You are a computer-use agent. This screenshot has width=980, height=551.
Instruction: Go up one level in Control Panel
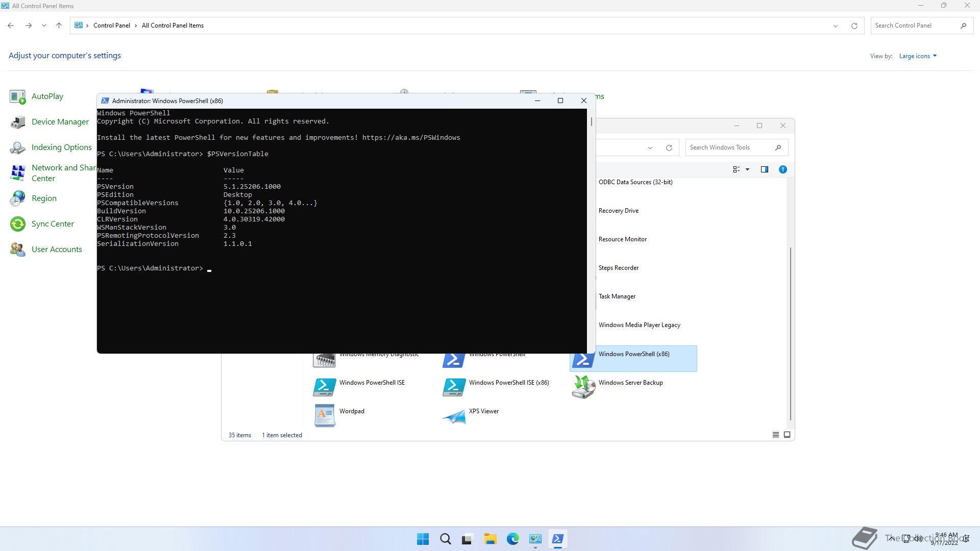(x=59, y=26)
